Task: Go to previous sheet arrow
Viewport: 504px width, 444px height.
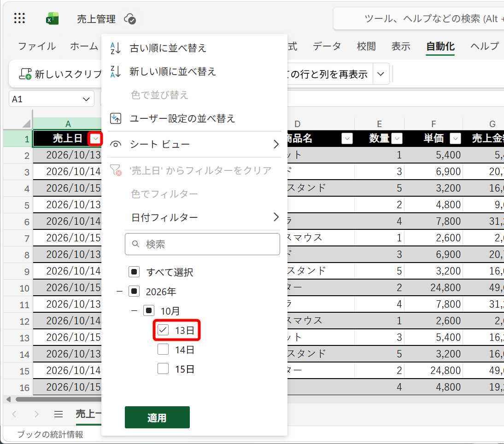Action: (14, 414)
